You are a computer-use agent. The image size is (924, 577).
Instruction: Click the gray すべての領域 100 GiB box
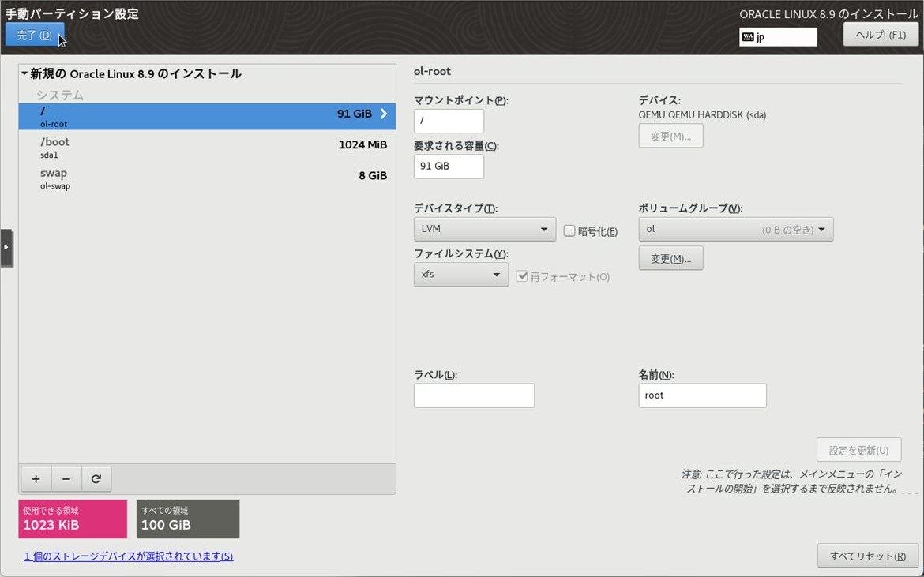tap(188, 519)
